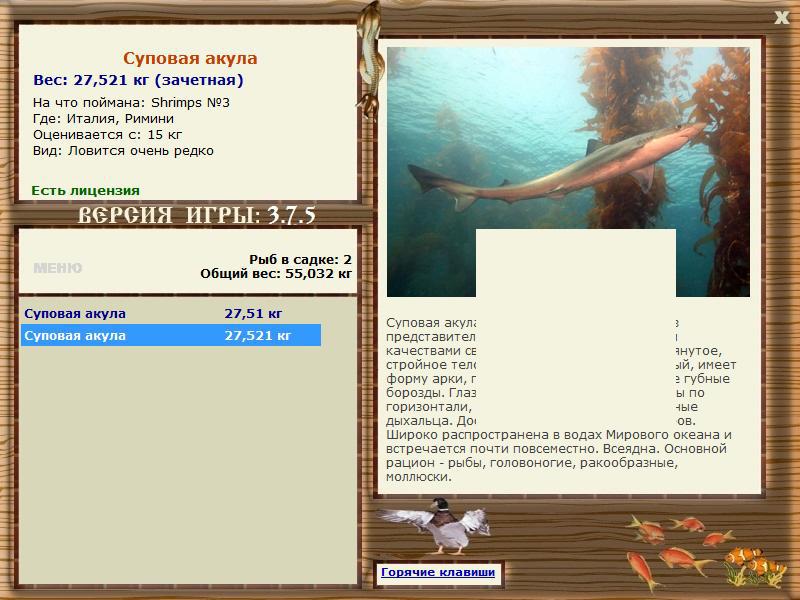Click the Общий вес 55,032 кг total
Screen dimensions: 800x600
coord(275,272)
